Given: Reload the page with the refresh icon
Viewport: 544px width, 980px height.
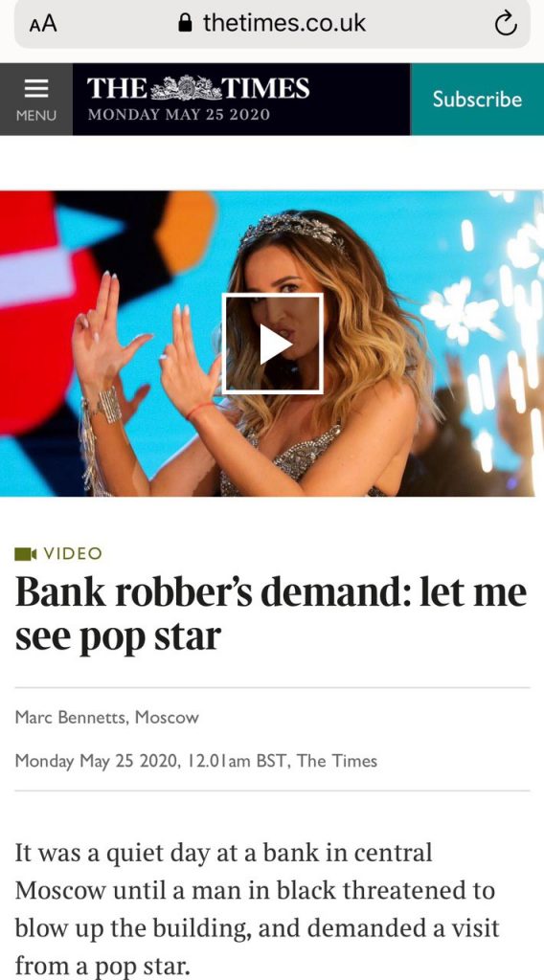Looking at the screenshot, I should coord(506,24).
